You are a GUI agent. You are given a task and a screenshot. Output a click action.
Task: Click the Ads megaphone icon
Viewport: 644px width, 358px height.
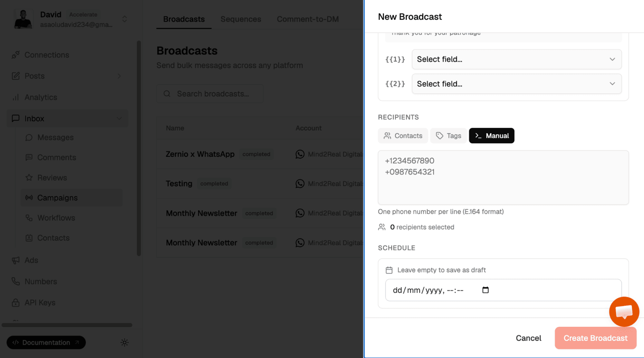point(15,260)
